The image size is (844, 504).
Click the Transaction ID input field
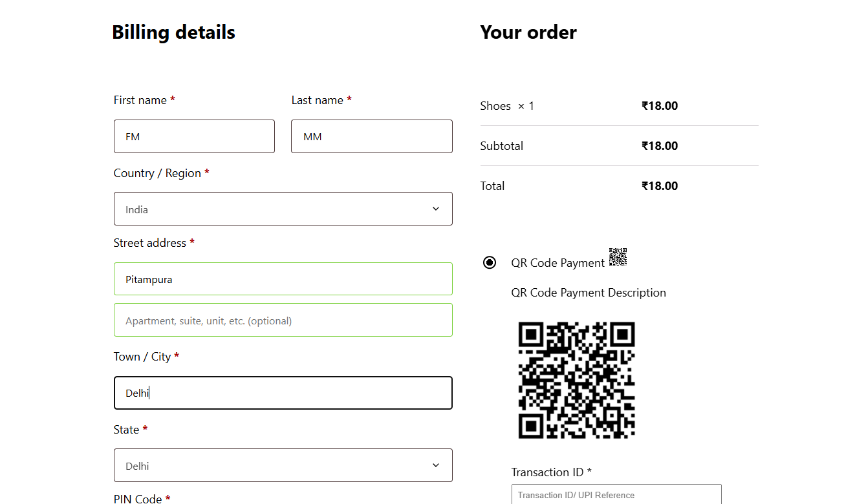coord(616,495)
